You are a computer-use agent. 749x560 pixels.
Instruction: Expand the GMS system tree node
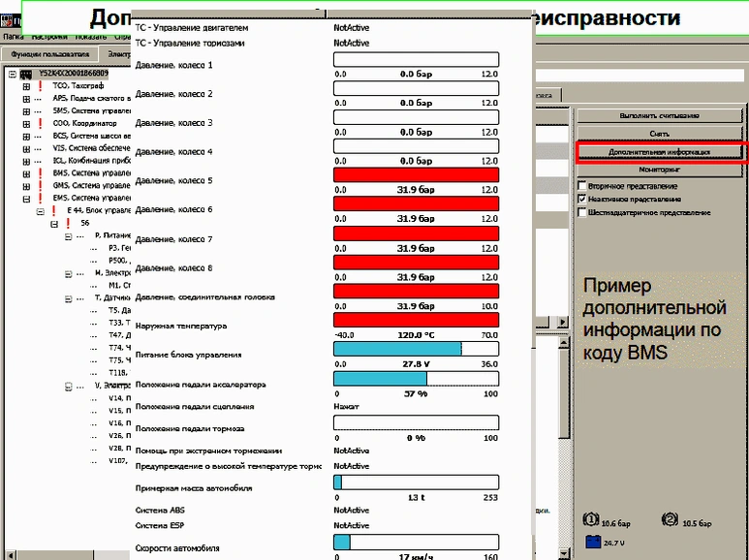pyautogui.click(x=26, y=186)
